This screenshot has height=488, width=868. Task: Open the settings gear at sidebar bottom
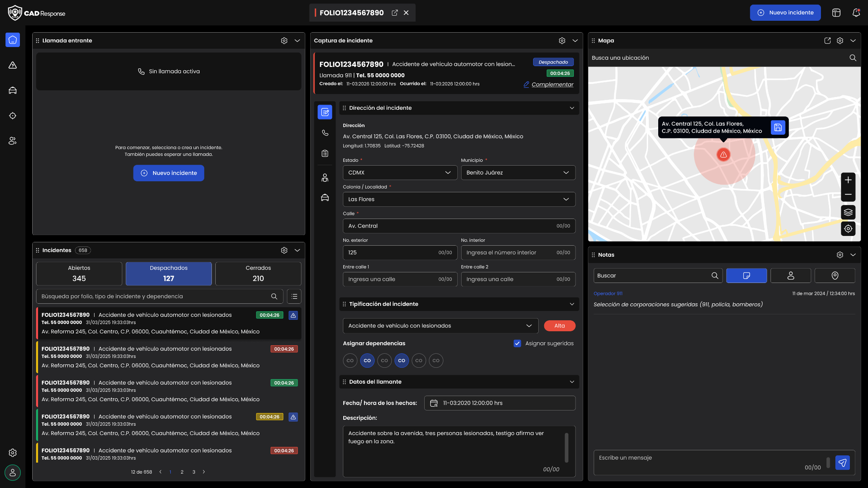point(13,453)
